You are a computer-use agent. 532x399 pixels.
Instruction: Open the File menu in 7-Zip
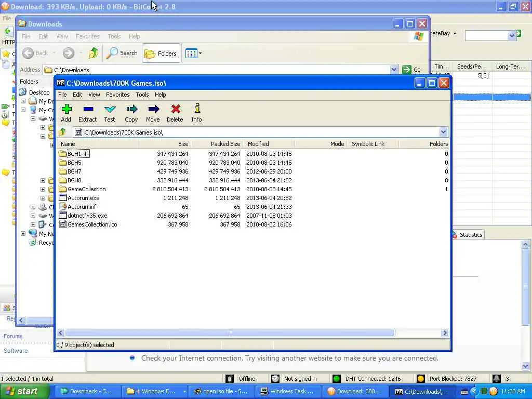tap(62, 95)
